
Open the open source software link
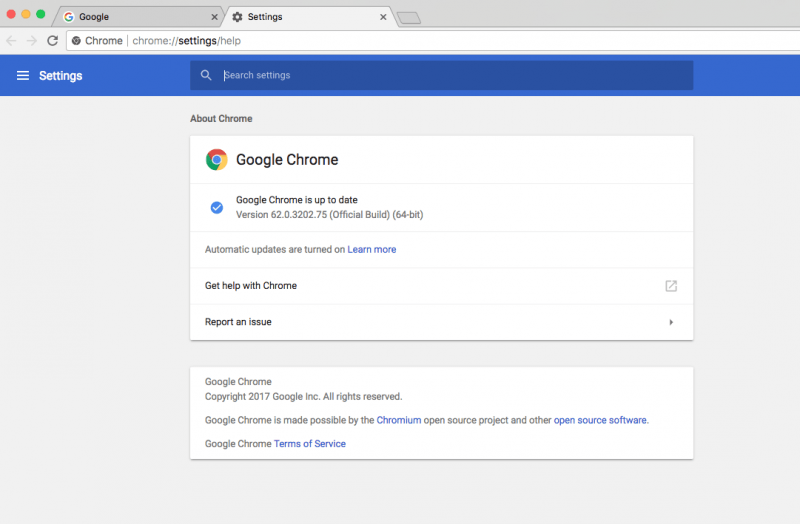click(x=600, y=420)
